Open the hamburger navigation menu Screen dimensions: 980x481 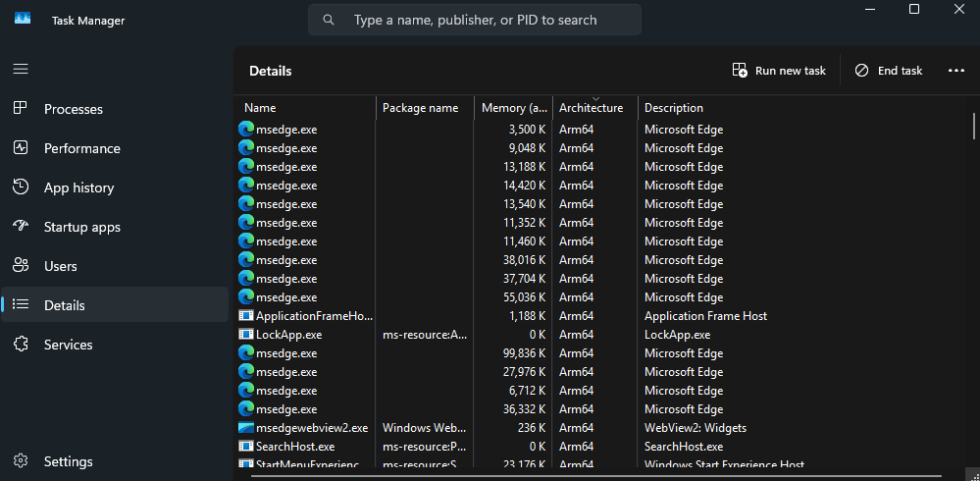[x=21, y=69]
